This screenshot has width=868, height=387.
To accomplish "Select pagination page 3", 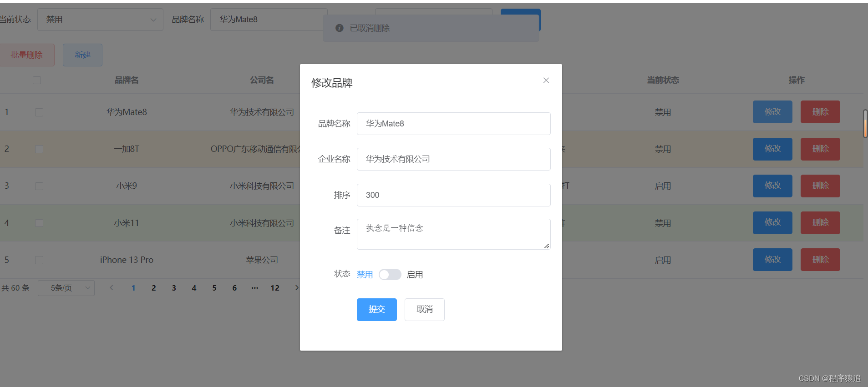I will pyautogui.click(x=174, y=288).
